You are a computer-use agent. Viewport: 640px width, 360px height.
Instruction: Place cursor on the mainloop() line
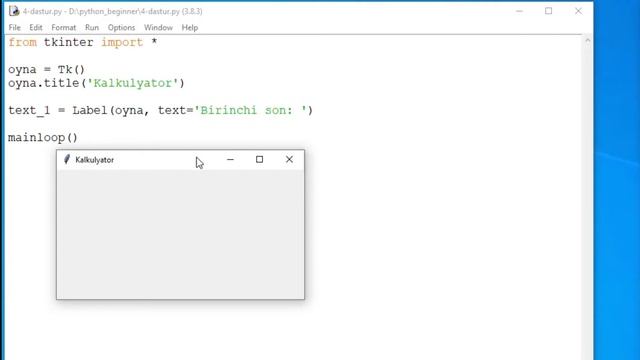click(x=43, y=138)
